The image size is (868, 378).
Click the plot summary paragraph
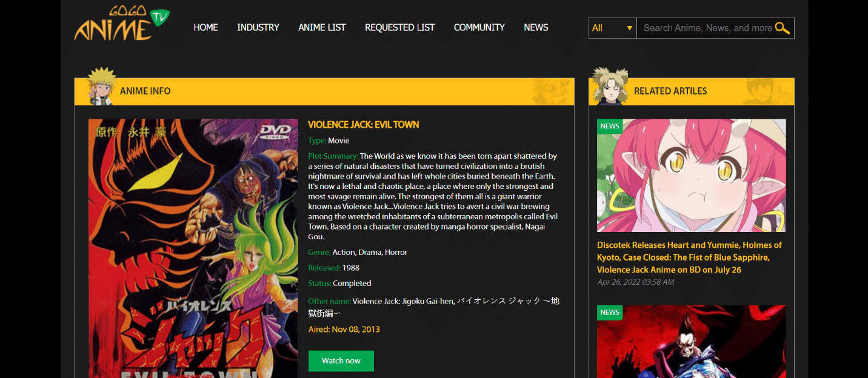pyautogui.click(x=433, y=196)
